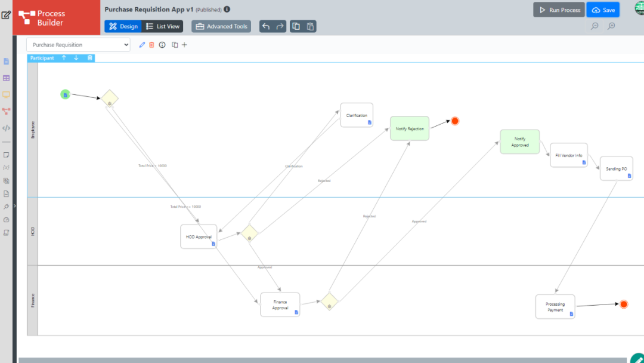Image resolution: width=644 pixels, height=363 pixels.
Task: Delete process with red trash icon
Action: click(151, 45)
